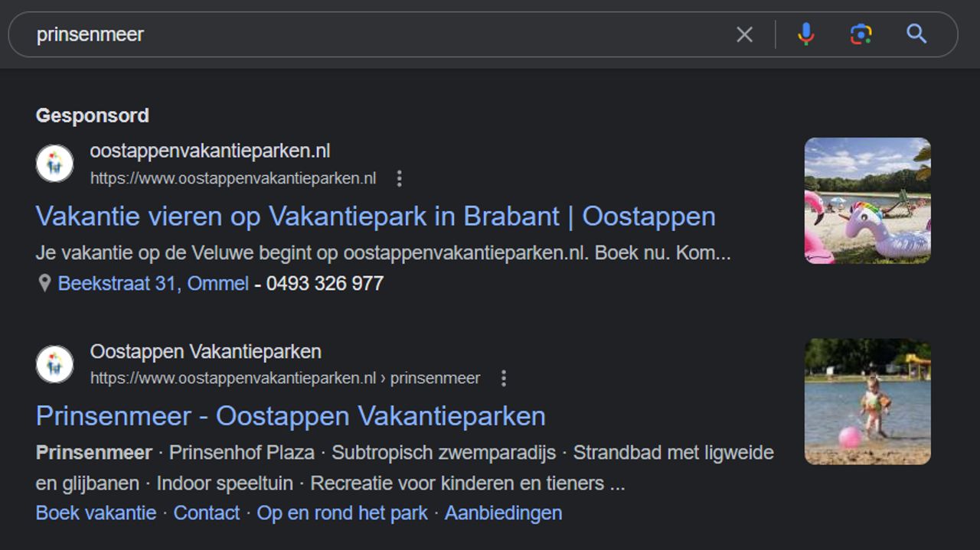
Task: Open the Vakantie vieren op Vakantiepark in Brabant result
Action: [x=375, y=216]
